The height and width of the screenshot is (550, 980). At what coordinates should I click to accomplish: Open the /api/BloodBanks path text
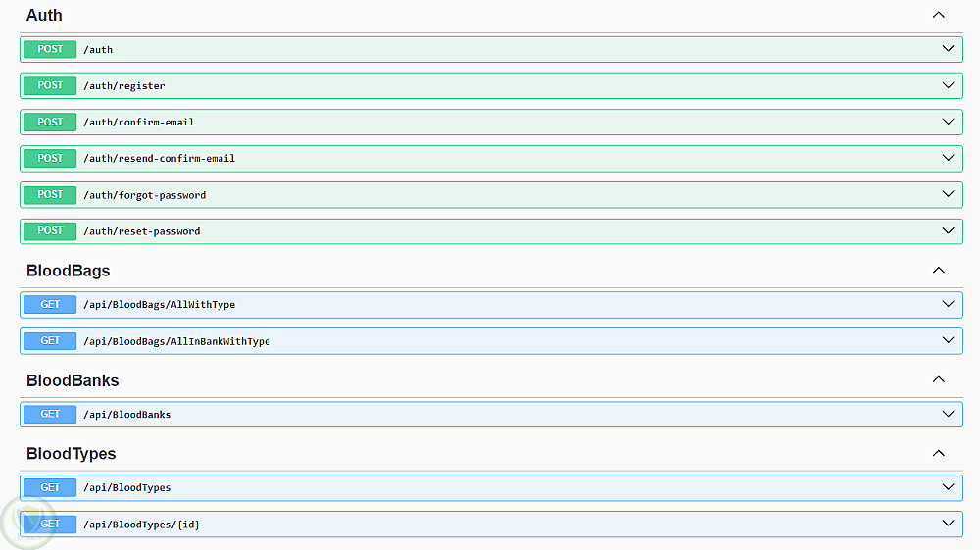point(126,415)
